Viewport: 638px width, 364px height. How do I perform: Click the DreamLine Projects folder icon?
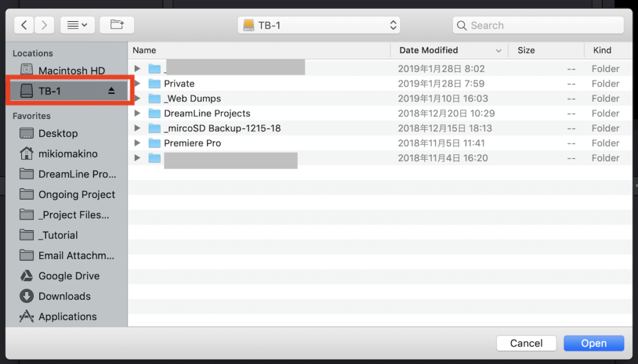pos(155,113)
